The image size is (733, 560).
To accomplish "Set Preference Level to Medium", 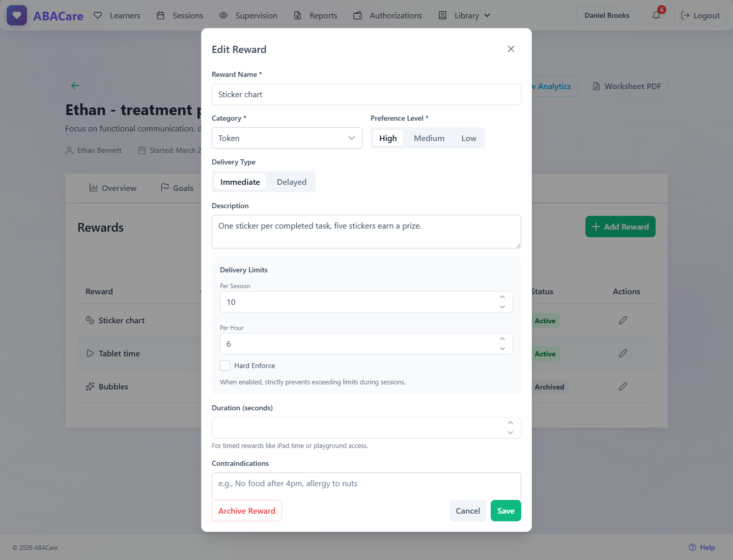I will click(429, 138).
